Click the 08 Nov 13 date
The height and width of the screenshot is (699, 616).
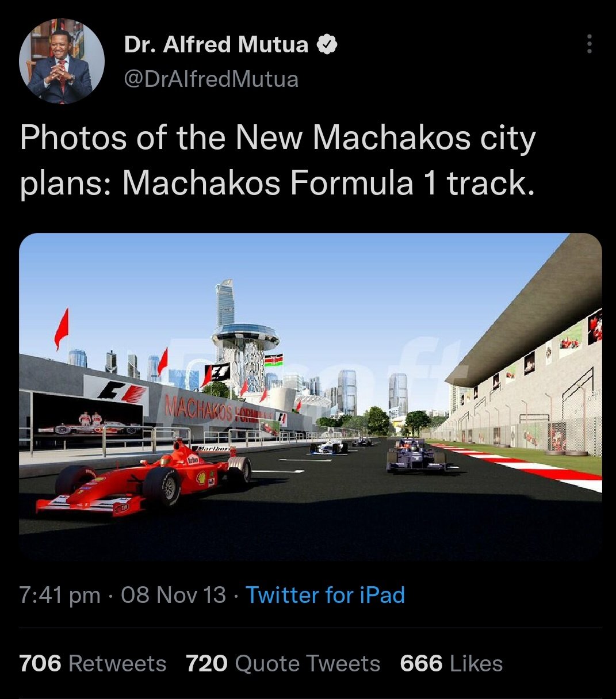(x=173, y=595)
